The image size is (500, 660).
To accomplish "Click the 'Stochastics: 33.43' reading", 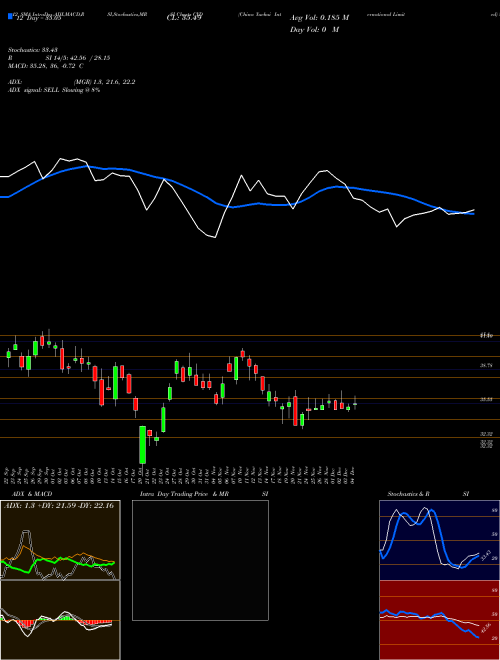I will 32,50.
